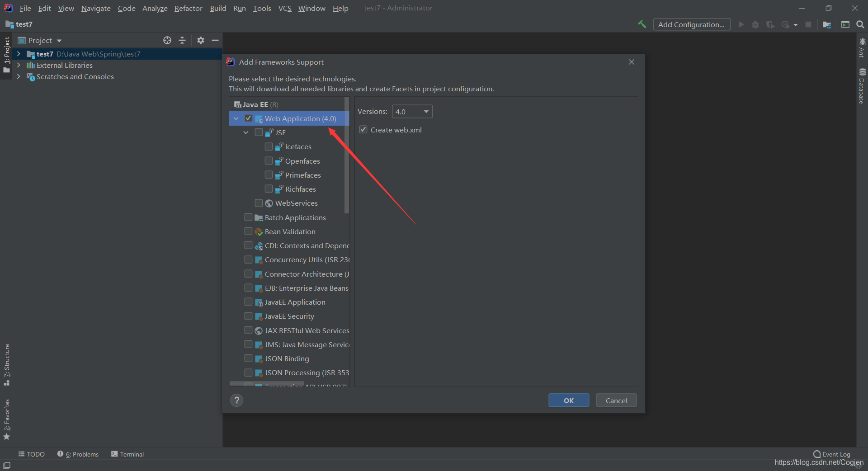Uncheck the Web Application (4.0) checkbox

click(x=248, y=118)
